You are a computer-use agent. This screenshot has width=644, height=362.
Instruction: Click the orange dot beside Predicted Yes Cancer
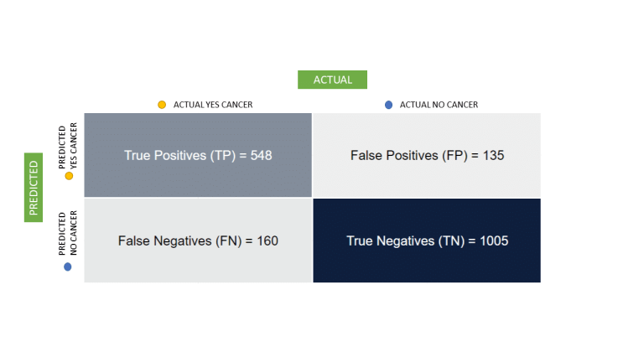pos(69,176)
